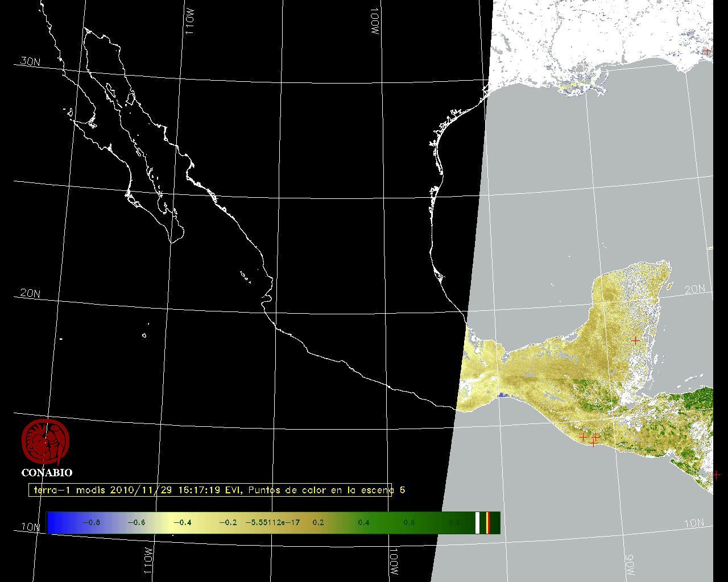Click the leftmost cross in the three-hotspot cluster
Screen dimensions: 728x582
[583, 437]
